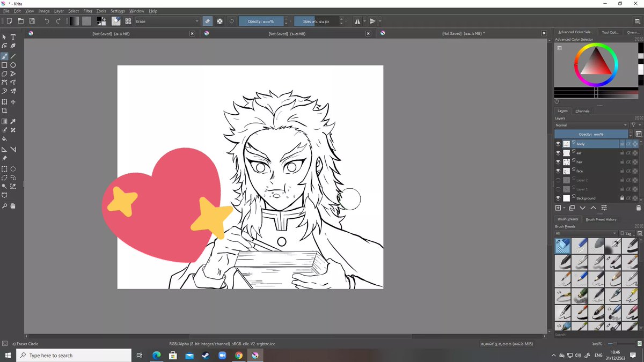Hide the face layer
The width and height of the screenshot is (644, 362).
tap(558, 171)
